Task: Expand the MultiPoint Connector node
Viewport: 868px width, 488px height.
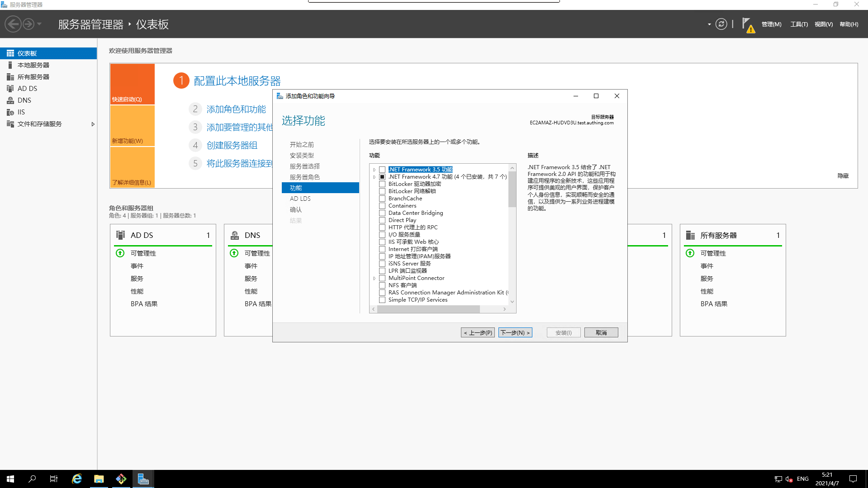Action: (x=374, y=278)
